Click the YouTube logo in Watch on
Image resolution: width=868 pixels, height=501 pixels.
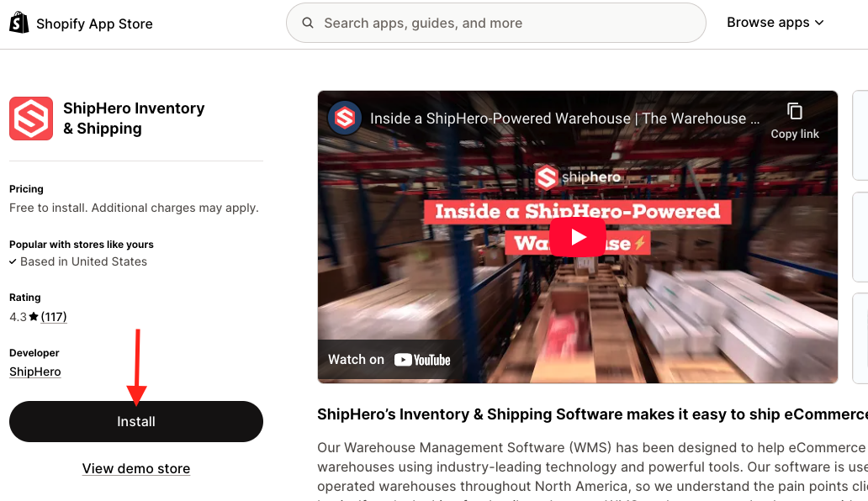coord(422,360)
